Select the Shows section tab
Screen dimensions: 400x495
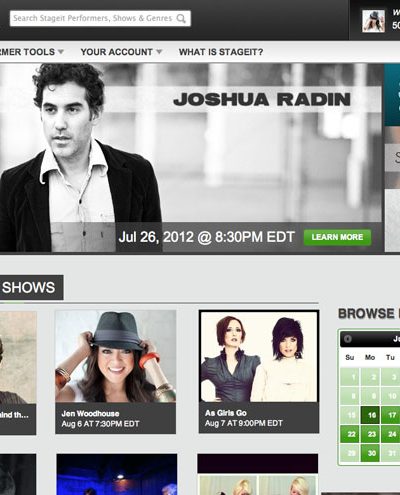tap(28, 287)
